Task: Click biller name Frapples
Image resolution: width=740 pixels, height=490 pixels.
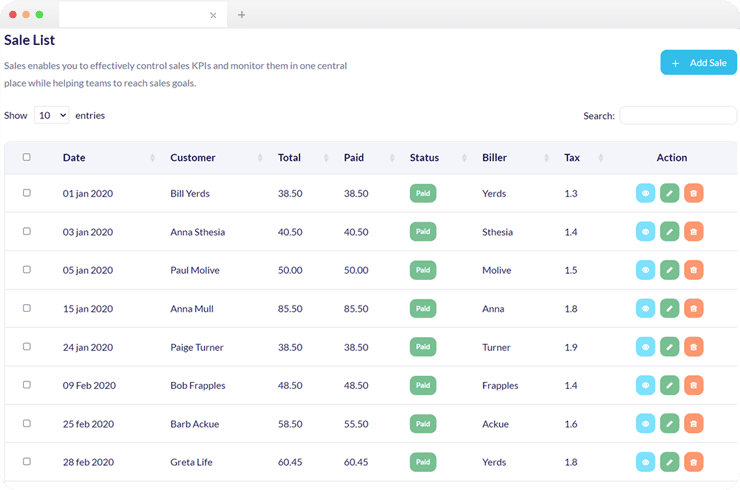Action: tap(500, 386)
